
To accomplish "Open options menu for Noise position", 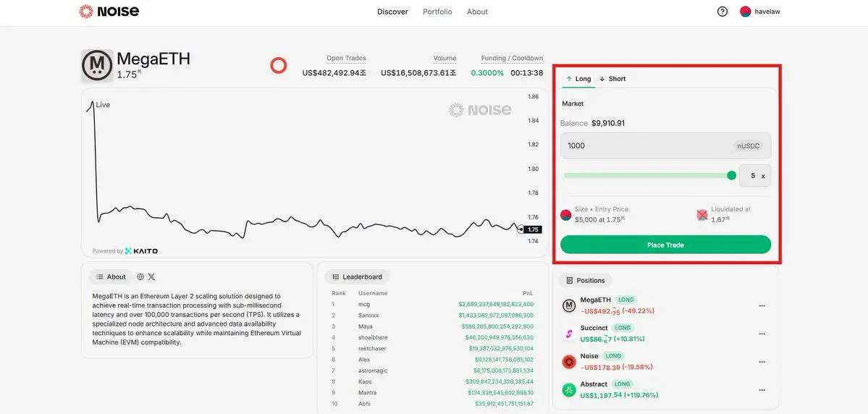I will pos(762,362).
